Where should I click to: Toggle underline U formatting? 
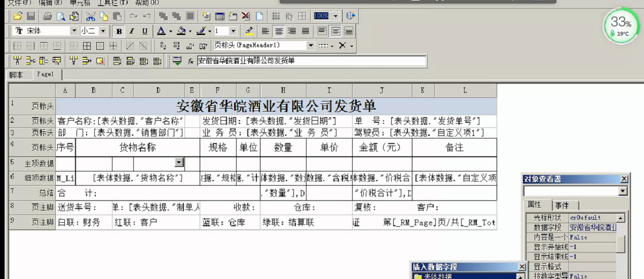coord(145,31)
